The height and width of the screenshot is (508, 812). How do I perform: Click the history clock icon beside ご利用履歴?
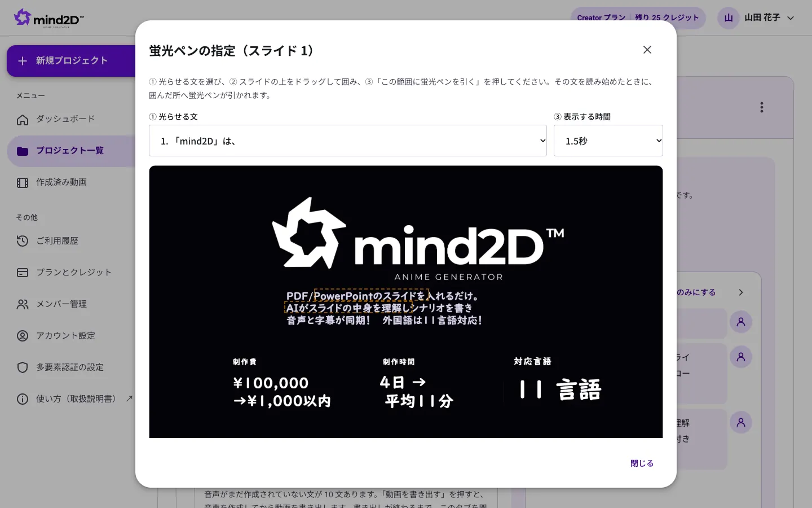(23, 241)
